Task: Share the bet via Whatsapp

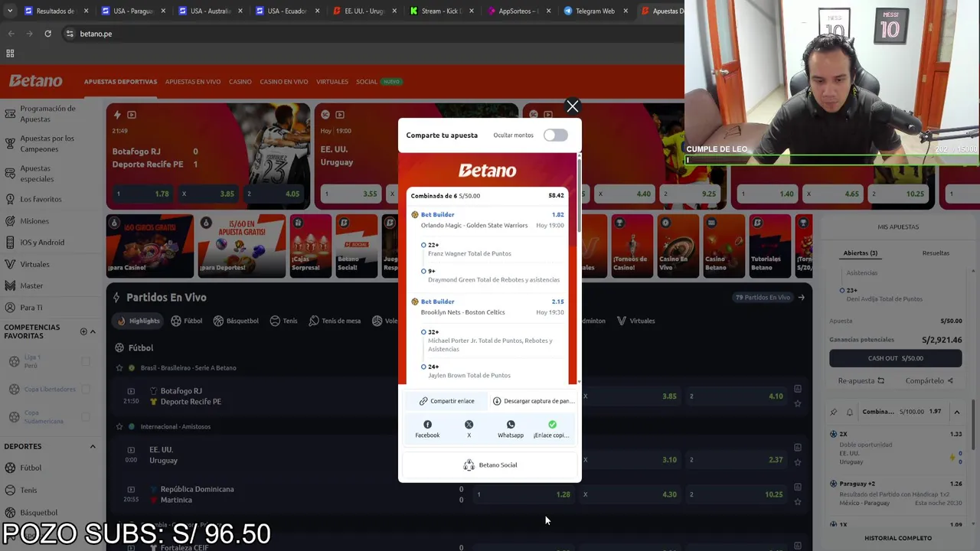Action: [x=511, y=429]
